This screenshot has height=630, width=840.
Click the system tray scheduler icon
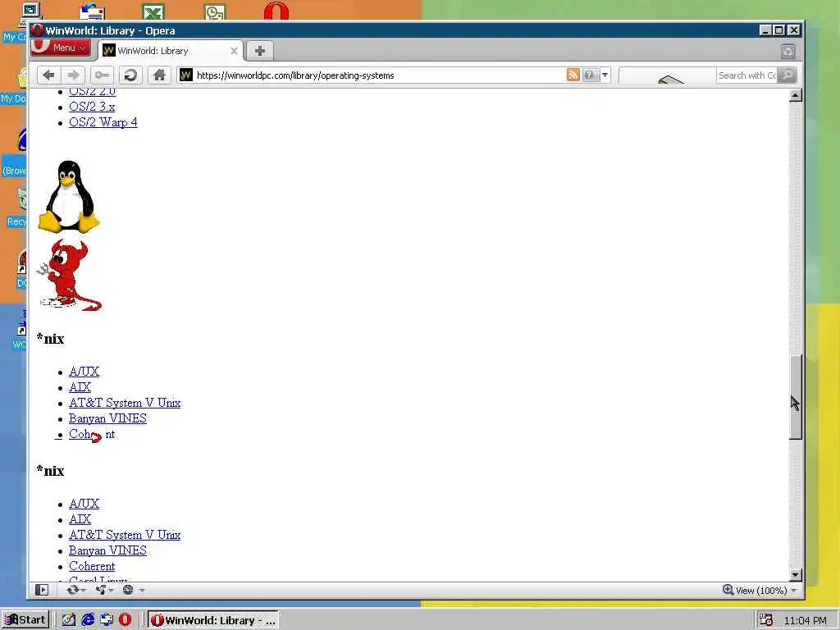(766, 619)
